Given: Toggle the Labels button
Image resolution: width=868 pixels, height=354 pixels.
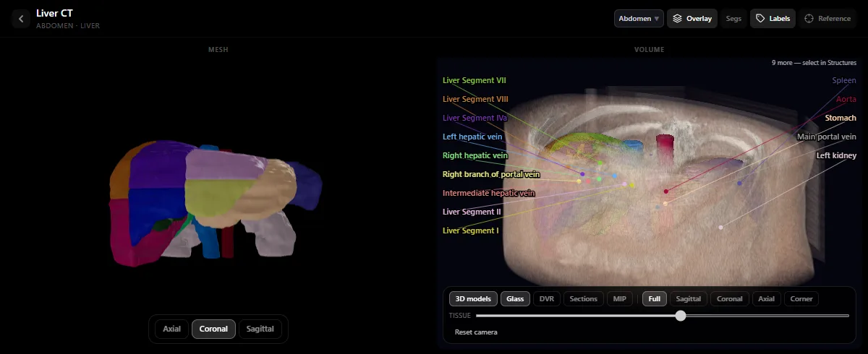Looking at the screenshot, I should click(x=773, y=19).
